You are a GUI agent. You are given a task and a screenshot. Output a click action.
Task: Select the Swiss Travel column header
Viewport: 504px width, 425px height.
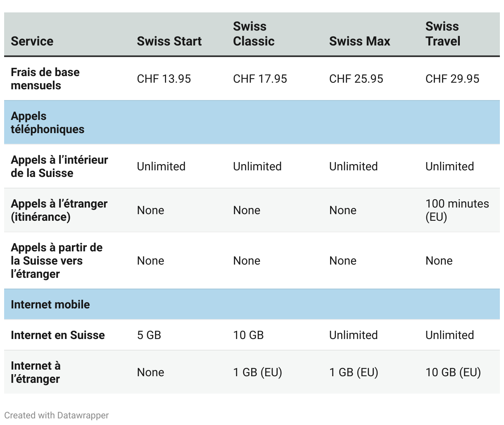coord(443,34)
